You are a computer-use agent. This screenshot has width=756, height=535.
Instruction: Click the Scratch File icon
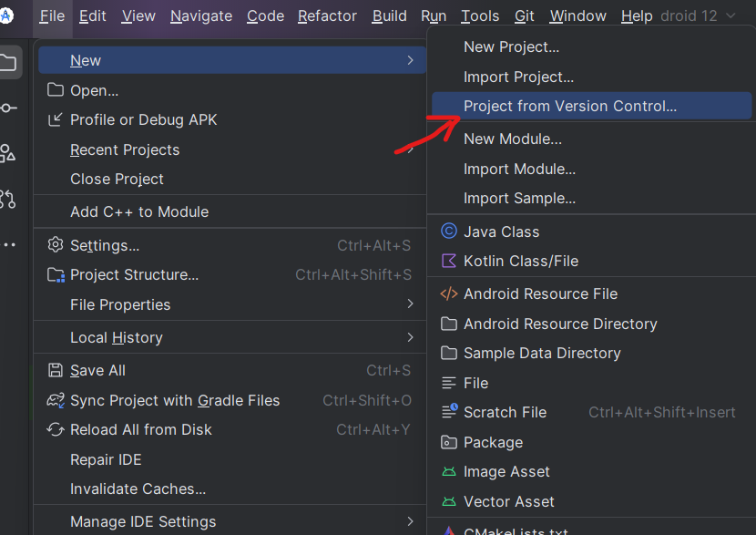click(x=449, y=411)
